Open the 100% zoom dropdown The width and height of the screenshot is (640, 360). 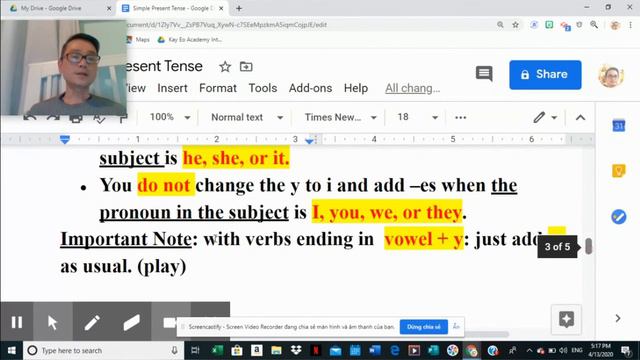169,118
